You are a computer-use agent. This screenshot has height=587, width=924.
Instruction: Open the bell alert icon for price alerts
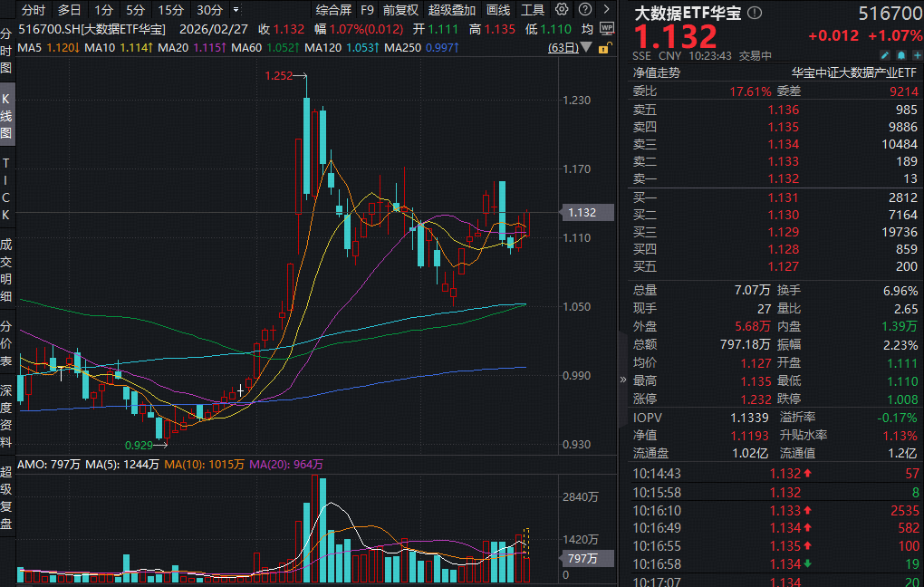tap(901, 54)
